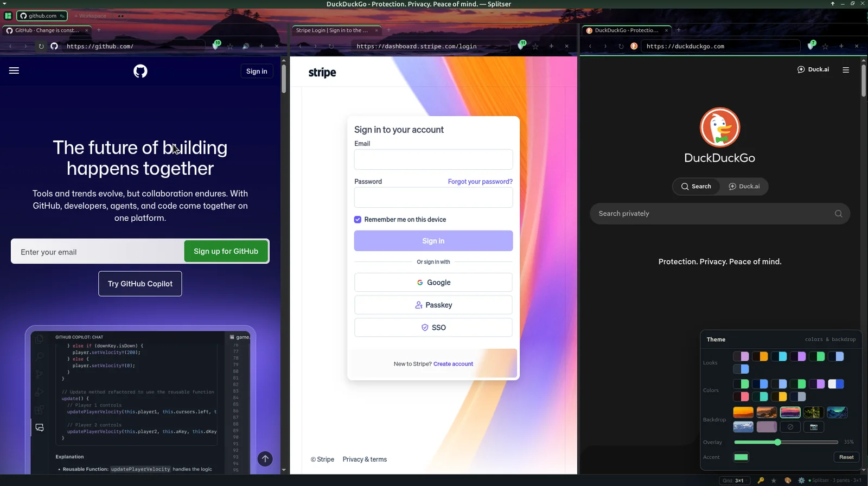Open GitHub hamburger menu
The image size is (868, 486).
coord(14,71)
